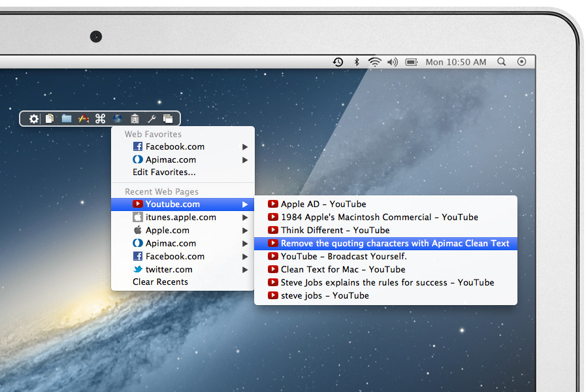Click the wrench tools icon
This screenshot has height=392, width=588.
(152, 119)
